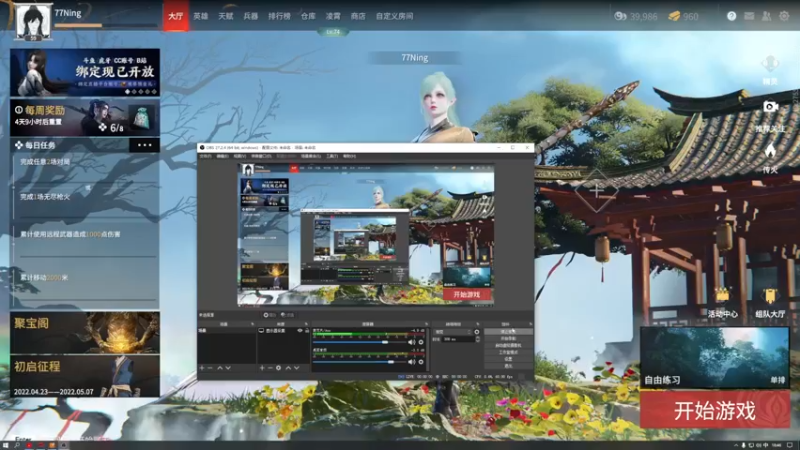800x450 pixels.
Task: Open the Windows notification center icon
Action: pyautogui.click(x=790, y=445)
